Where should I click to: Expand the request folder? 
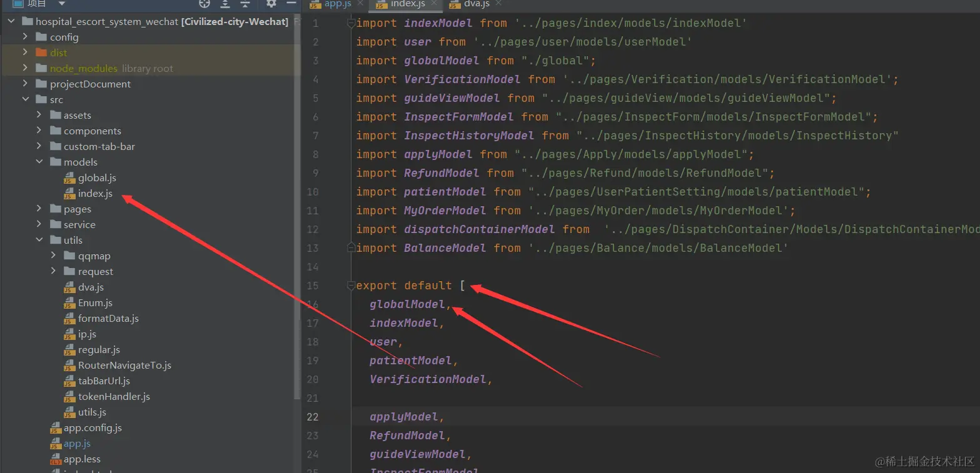click(53, 271)
